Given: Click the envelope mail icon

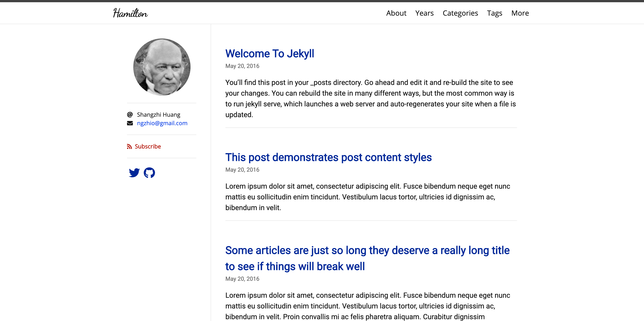Looking at the screenshot, I should click(x=130, y=123).
